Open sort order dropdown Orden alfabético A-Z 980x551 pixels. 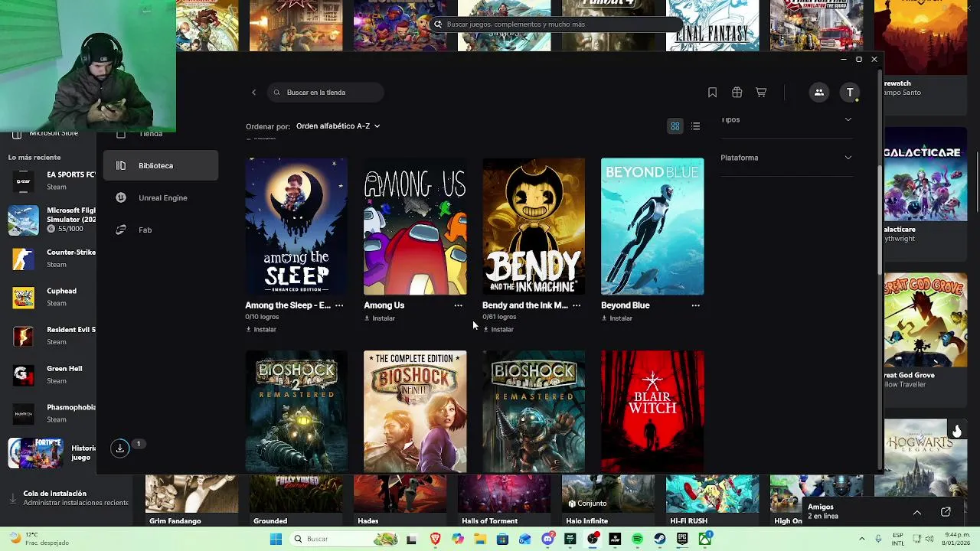point(338,126)
